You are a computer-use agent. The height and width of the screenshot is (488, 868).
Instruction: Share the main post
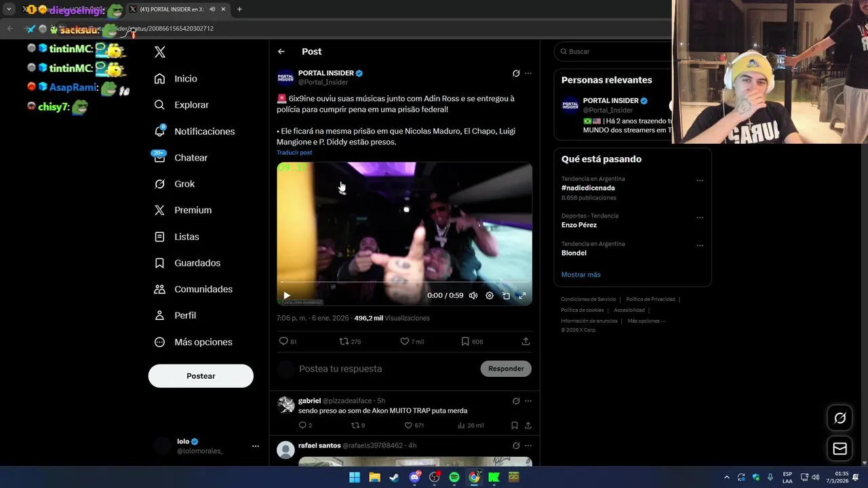(526, 342)
